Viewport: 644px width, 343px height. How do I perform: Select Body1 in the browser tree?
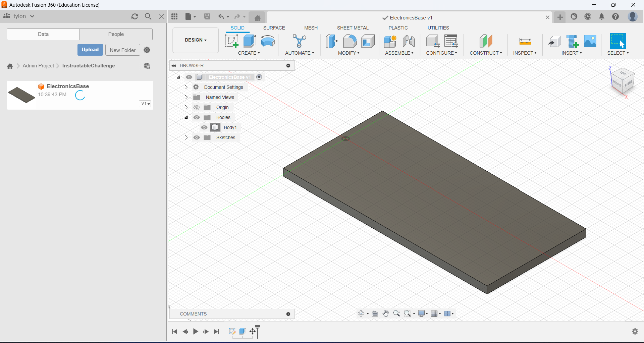point(230,127)
